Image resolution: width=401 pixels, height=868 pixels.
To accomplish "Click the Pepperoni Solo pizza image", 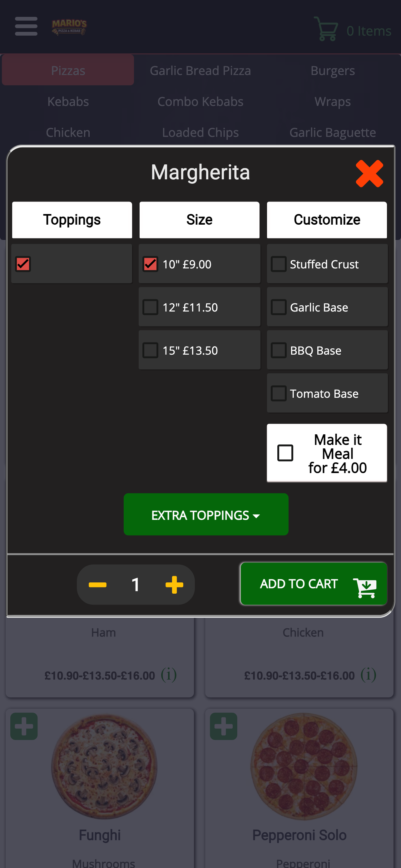I will 304,766.
